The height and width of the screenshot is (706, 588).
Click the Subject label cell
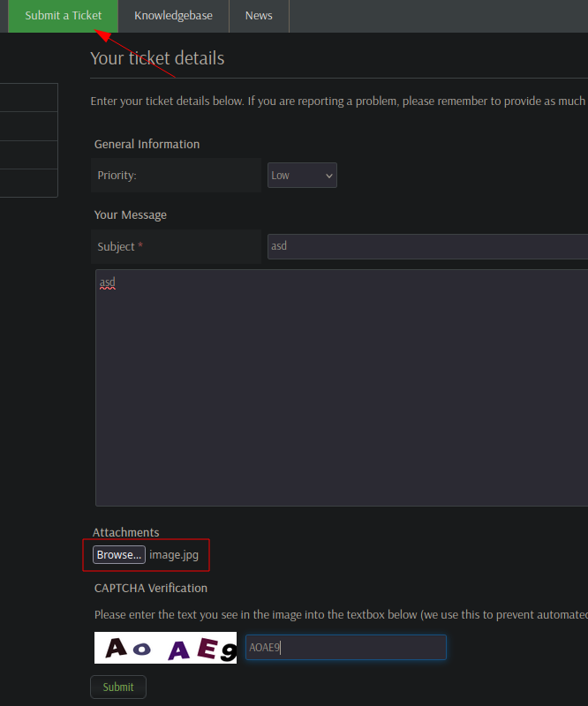click(x=177, y=246)
